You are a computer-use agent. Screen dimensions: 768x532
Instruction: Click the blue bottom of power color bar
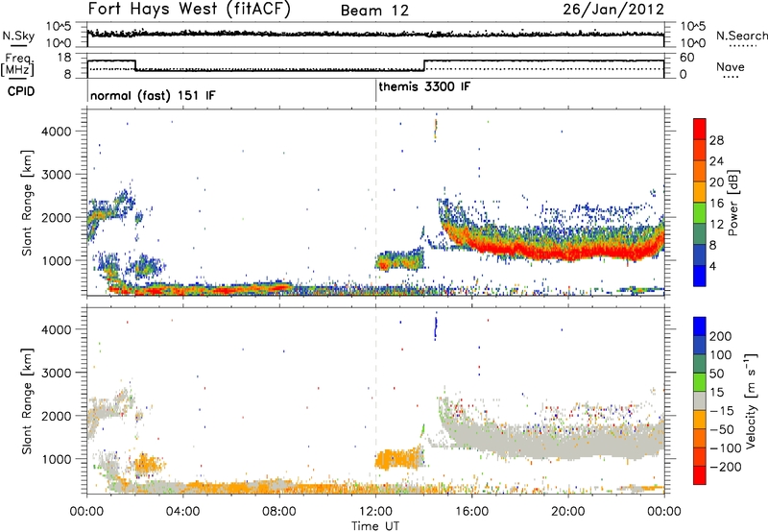(x=700, y=276)
